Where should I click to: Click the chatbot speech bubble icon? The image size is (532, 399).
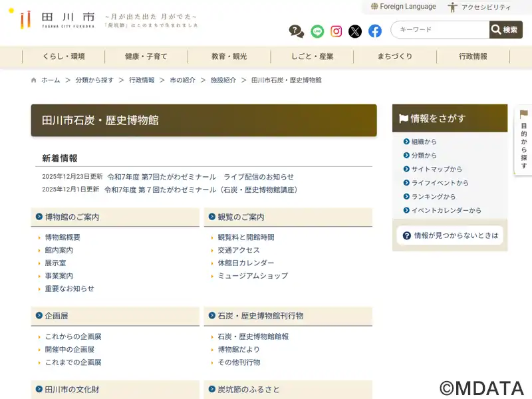pyautogui.click(x=297, y=31)
